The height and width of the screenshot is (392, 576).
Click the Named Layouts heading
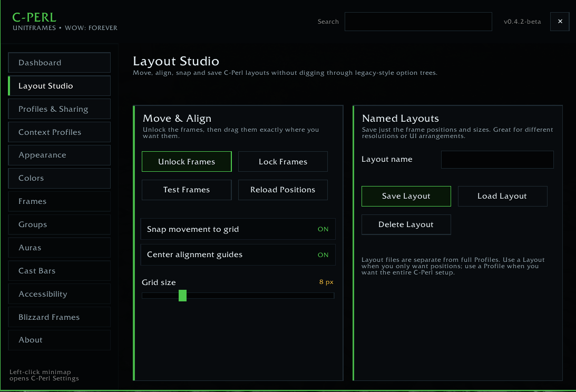coord(401,119)
